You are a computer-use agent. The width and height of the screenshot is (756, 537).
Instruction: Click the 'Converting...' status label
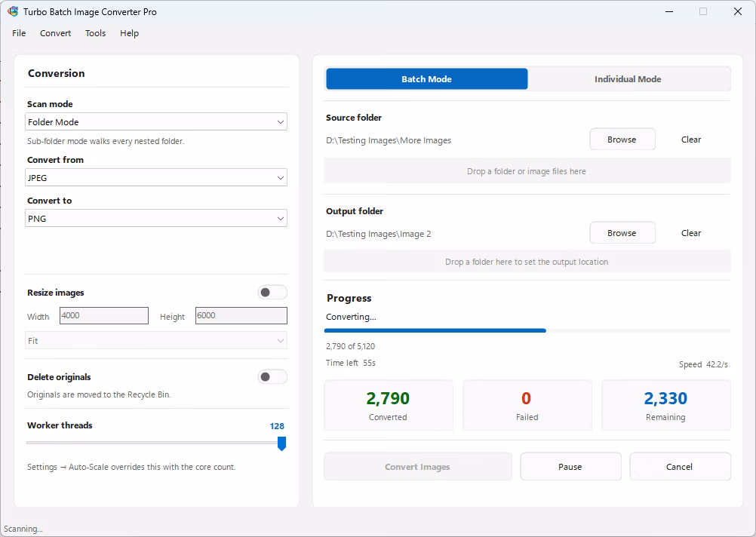coord(351,317)
